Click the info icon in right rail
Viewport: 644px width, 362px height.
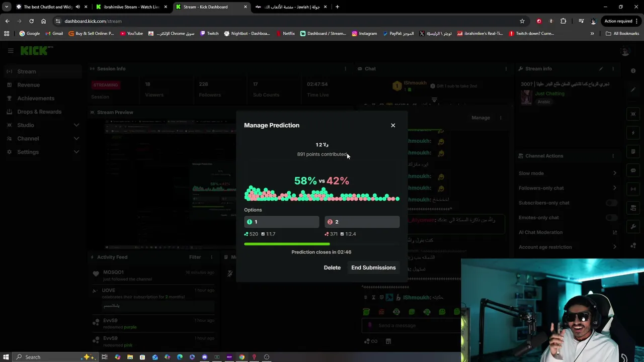(x=633, y=71)
